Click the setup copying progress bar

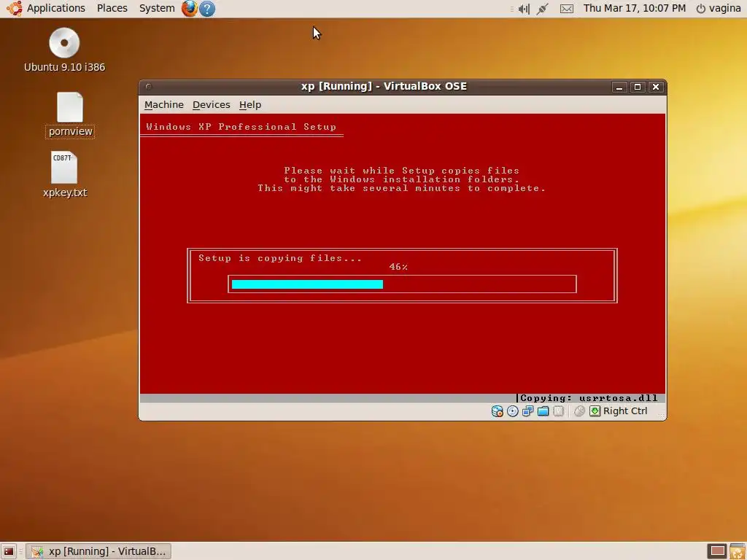[402, 284]
